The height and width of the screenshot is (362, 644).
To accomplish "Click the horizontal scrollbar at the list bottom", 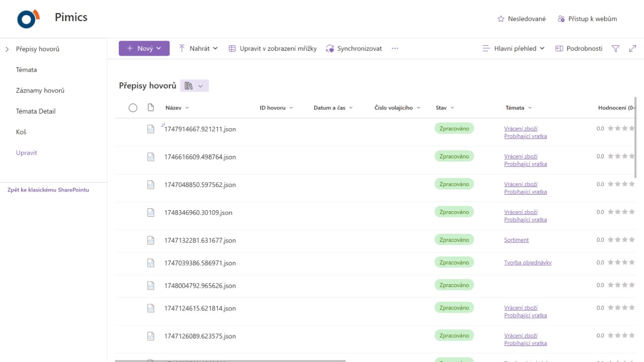I will [230, 360].
